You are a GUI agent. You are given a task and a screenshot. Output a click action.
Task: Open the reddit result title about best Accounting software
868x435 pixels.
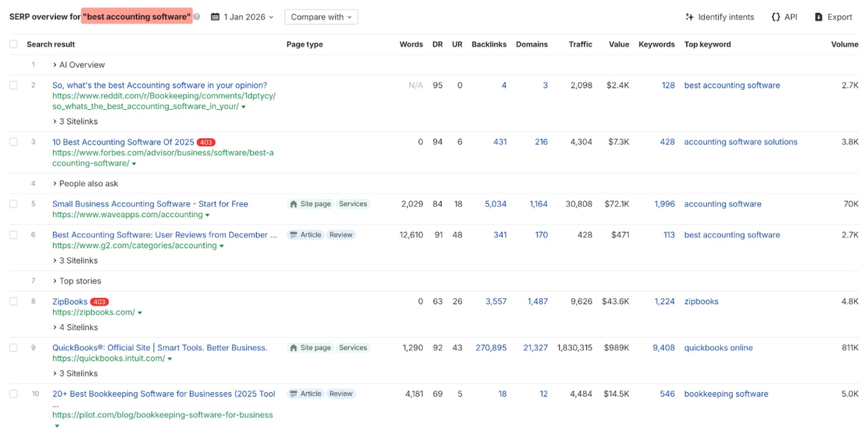click(x=160, y=85)
